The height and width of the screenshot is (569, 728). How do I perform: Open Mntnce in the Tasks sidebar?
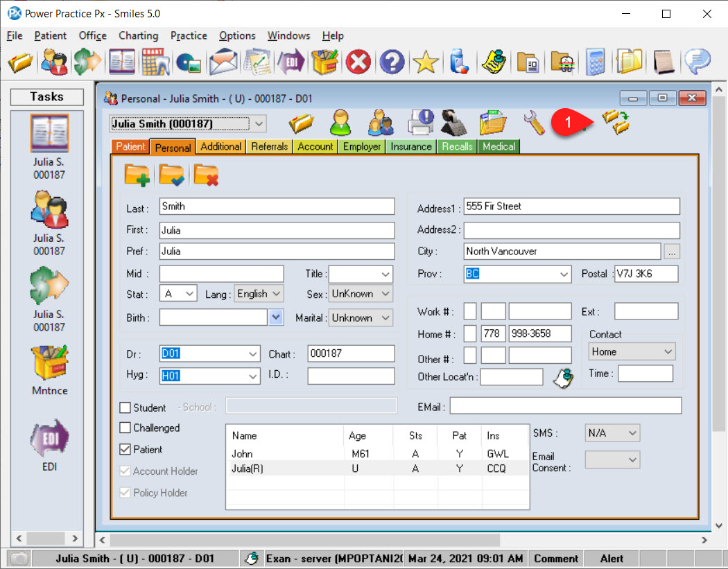(x=50, y=370)
